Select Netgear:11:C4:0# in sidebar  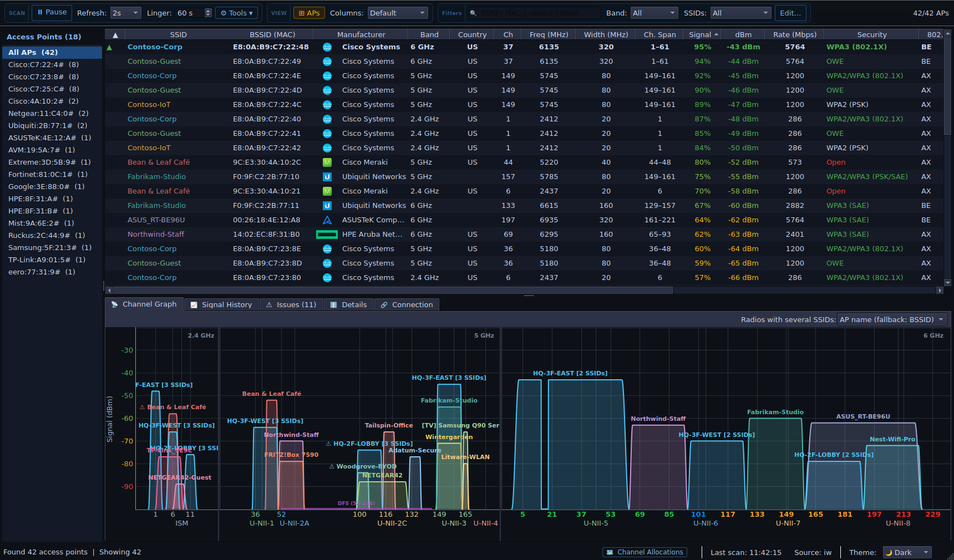[52, 113]
